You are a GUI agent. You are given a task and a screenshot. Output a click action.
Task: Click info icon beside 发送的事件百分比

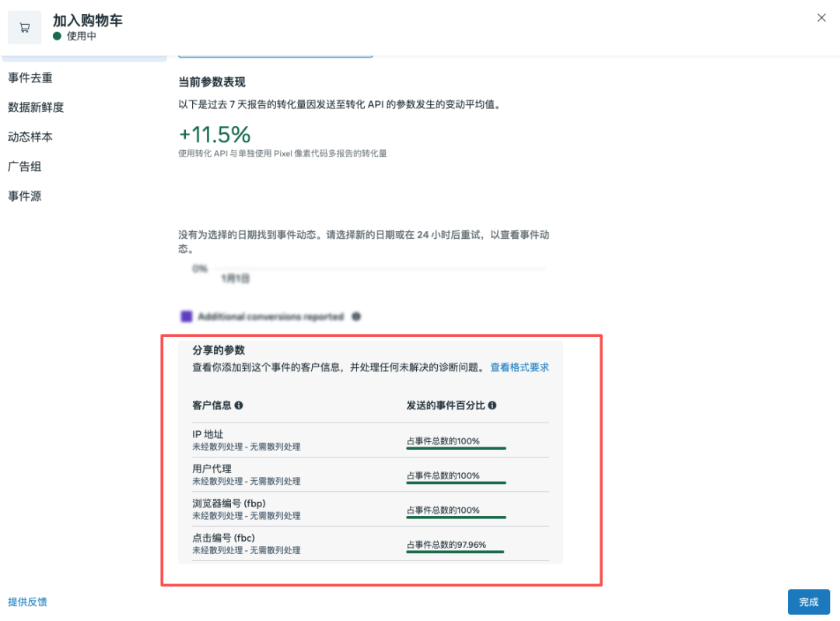(492, 405)
